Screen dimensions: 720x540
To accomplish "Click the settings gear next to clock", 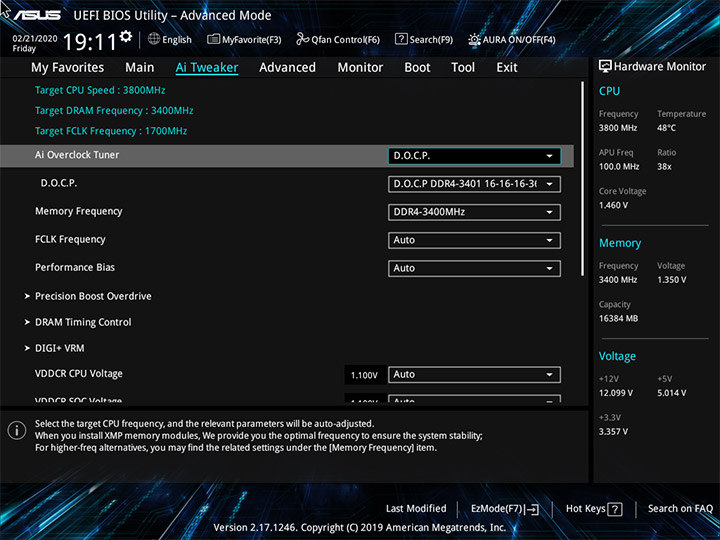I will pyautogui.click(x=126, y=36).
